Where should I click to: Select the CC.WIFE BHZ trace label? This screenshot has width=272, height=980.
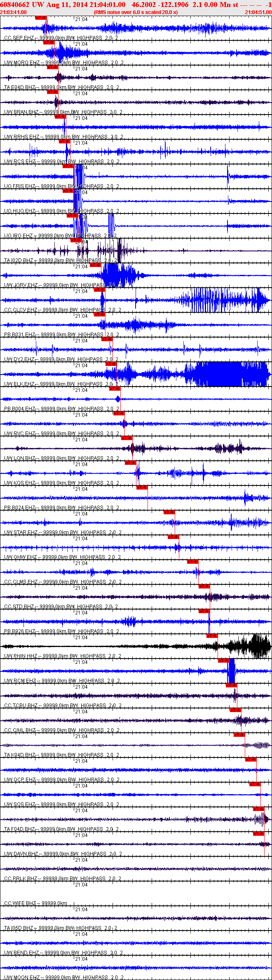(20, 903)
